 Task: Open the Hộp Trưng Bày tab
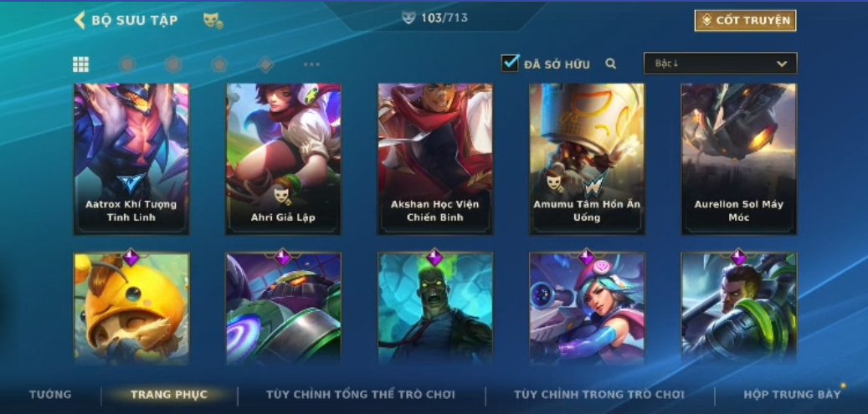click(x=792, y=395)
